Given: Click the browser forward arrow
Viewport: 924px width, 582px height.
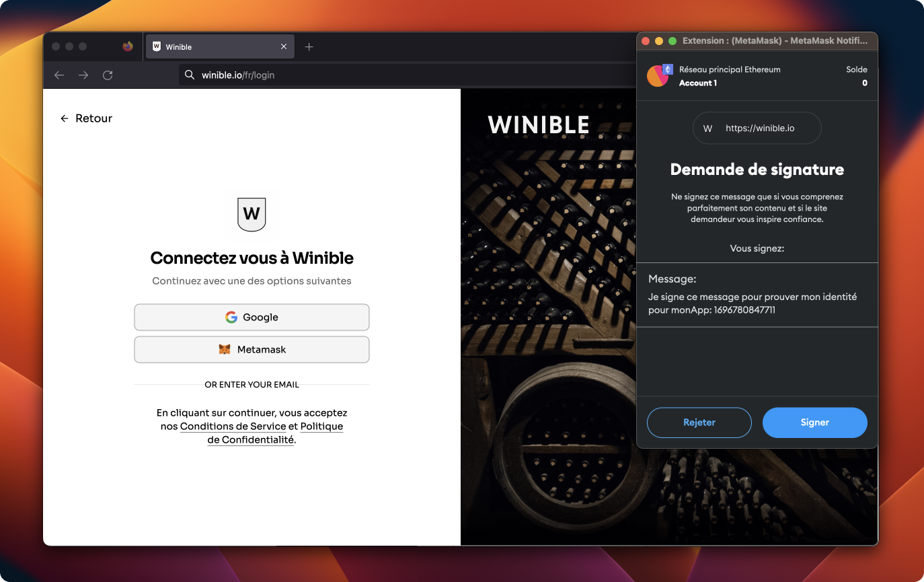Looking at the screenshot, I should click(83, 75).
